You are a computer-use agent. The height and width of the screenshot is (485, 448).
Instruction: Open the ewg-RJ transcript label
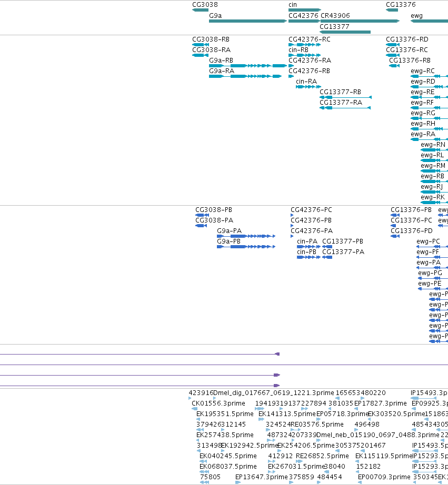pyautogui.click(x=432, y=187)
